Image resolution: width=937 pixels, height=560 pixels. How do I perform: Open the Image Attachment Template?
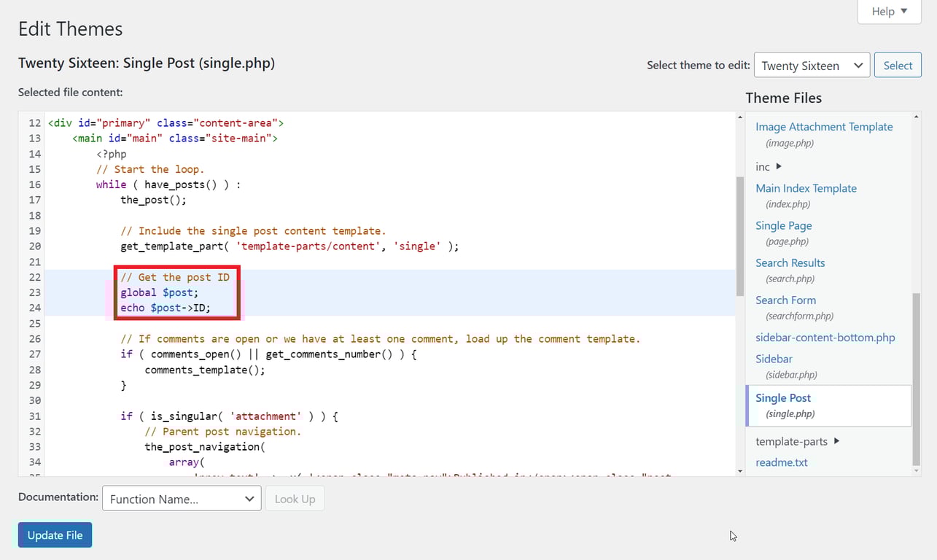[823, 126]
